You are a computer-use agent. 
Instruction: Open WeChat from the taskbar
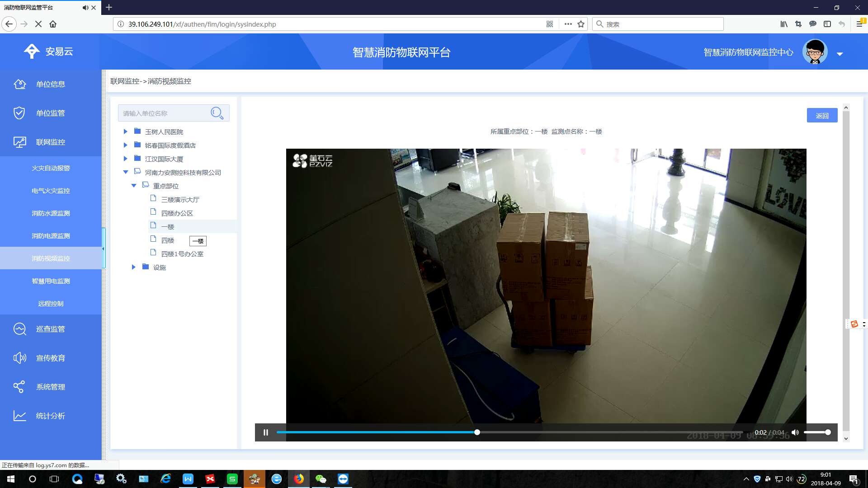point(321,479)
